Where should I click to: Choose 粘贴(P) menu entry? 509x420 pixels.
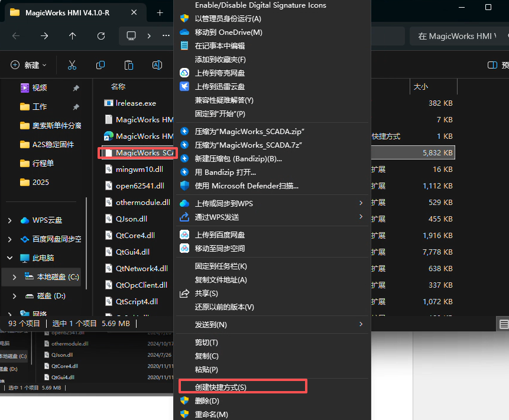click(272, 370)
